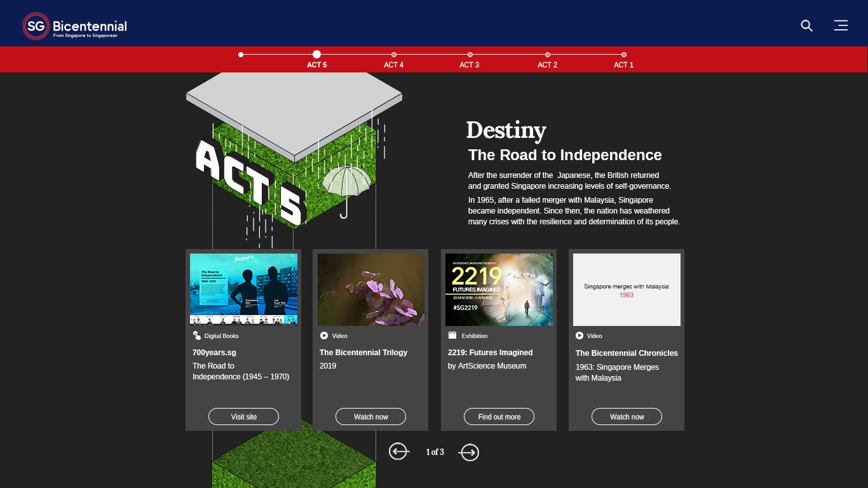Go to next carousel page arrow
The height and width of the screenshot is (488, 868).
469,452
